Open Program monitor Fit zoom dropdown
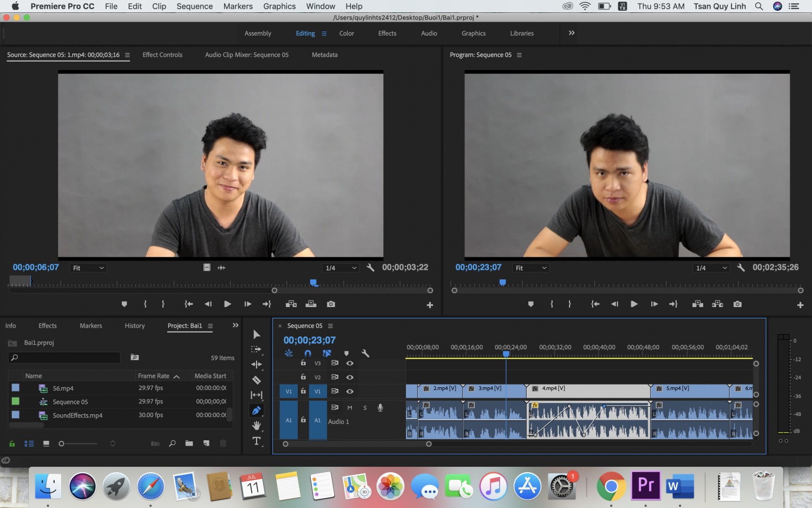Image resolution: width=812 pixels, height=508 pixels. click(531, 268)
